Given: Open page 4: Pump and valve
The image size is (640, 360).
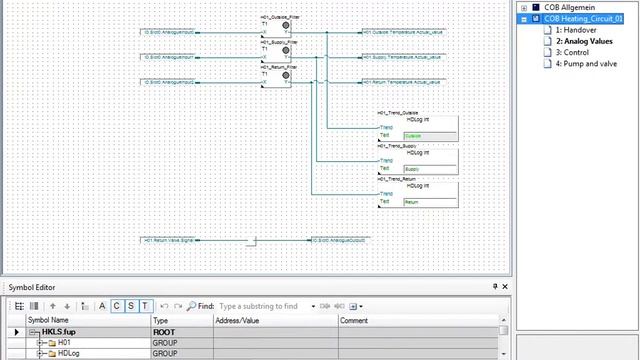Looking at the screenshot, I should 586,64.
